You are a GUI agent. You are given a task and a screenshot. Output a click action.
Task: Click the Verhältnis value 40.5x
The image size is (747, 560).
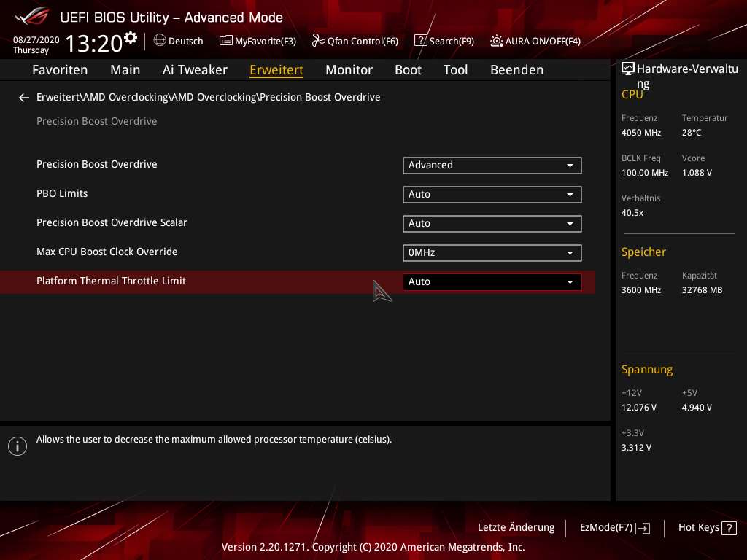pyautogui.click(x=632, y=213)
